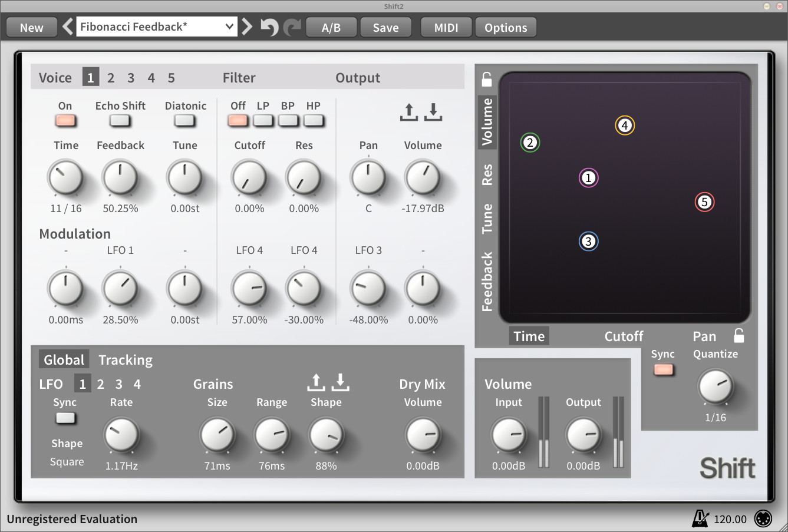Switch to Voice 3 tab
The width and height of the screenshot is (788, 532).
click(x=130, y=77)
